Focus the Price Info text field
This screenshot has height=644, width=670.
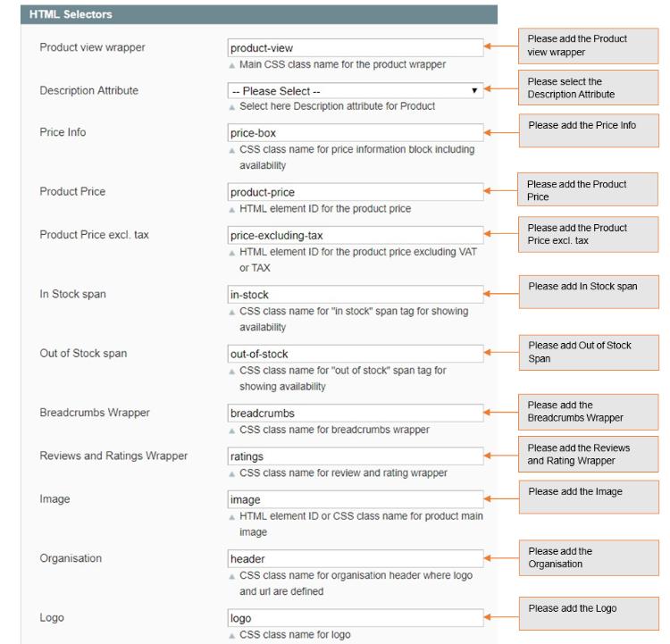pyautogui.click(x=355, y=133)
